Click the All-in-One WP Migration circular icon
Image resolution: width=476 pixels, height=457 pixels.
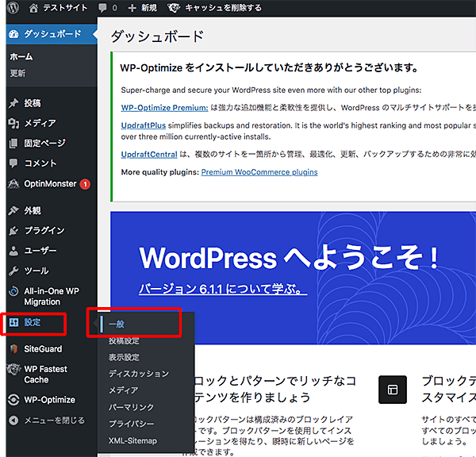coord(13,291)
